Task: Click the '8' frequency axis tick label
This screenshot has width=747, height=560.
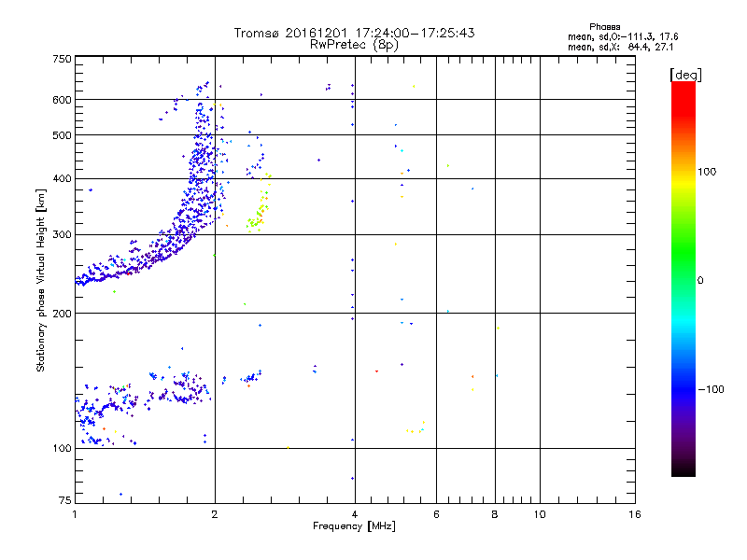Action: (x=495, y=514)
